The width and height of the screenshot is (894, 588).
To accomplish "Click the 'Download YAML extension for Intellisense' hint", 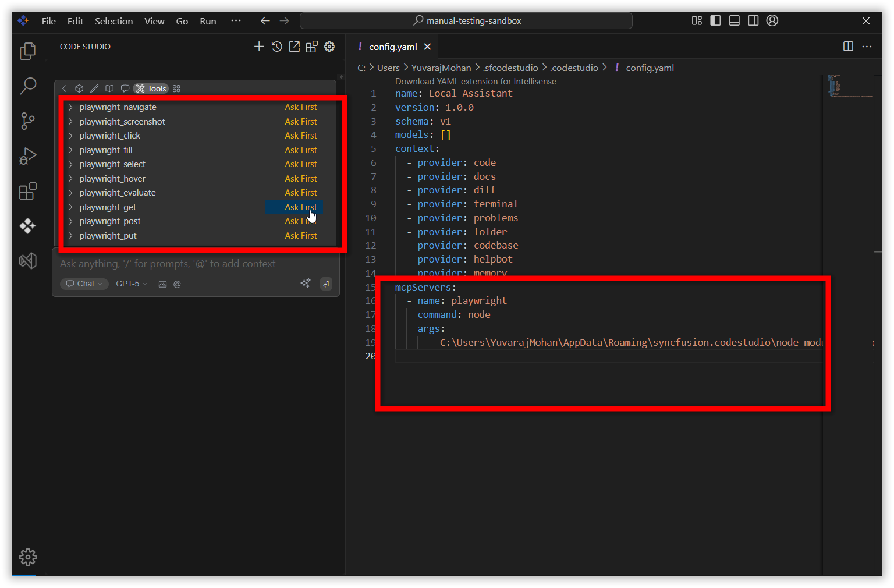I will coord(476,82).
